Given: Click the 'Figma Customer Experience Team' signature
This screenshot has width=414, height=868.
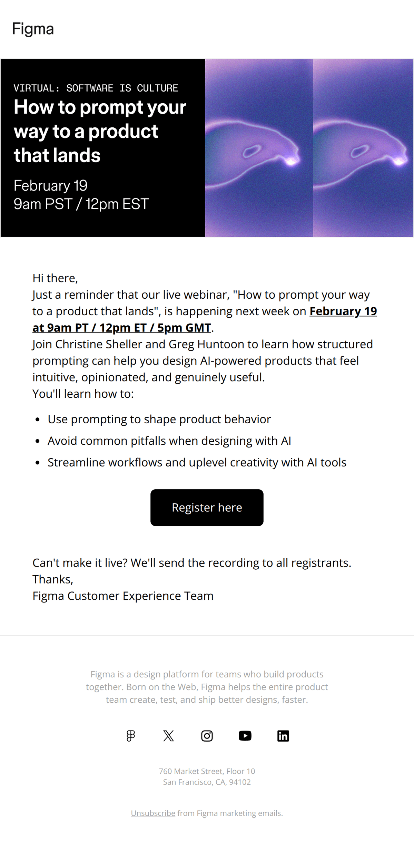Looking at the screenshot, I should pos(123,596).
